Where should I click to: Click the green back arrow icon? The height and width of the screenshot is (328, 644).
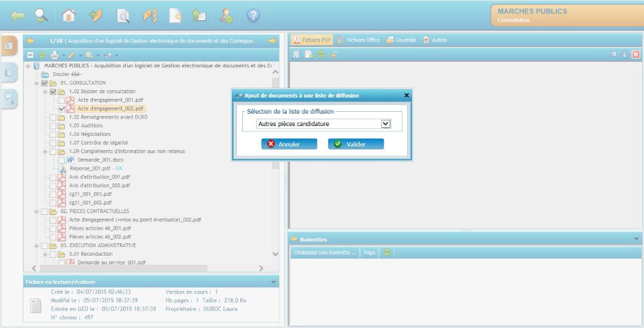point(17,15)
